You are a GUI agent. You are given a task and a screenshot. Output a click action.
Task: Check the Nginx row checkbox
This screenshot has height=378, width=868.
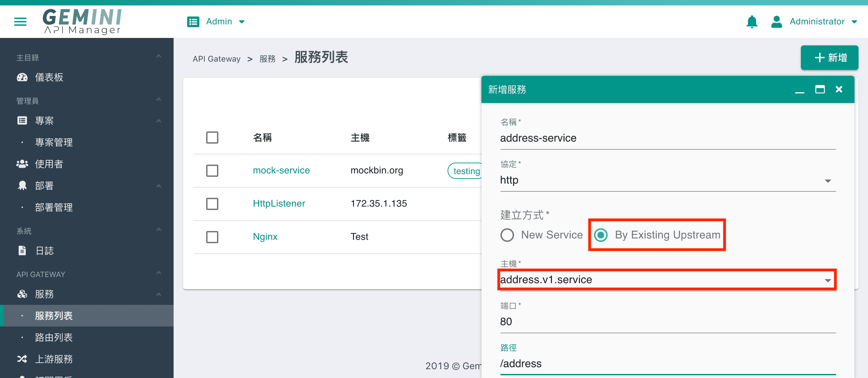(x=212, y=237)
